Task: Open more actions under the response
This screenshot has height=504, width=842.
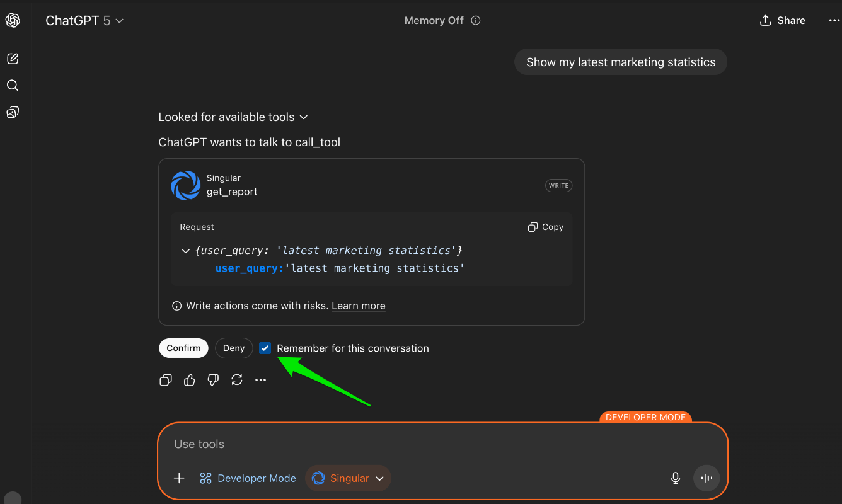Action: click(261, 379)
